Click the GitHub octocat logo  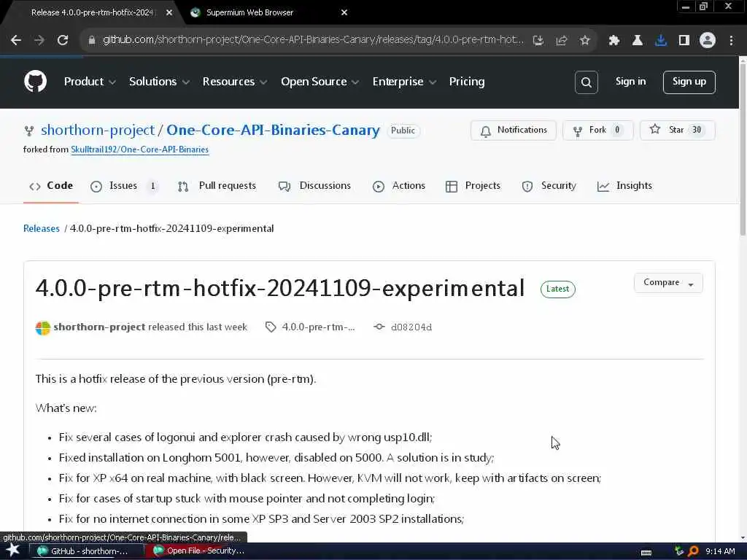tap(35, 82)
